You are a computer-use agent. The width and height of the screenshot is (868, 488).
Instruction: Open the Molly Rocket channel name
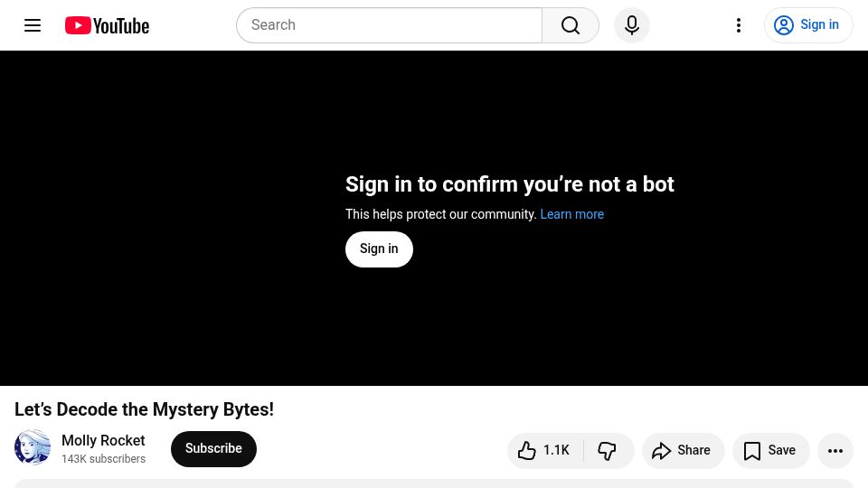click(x=103, y=440)
